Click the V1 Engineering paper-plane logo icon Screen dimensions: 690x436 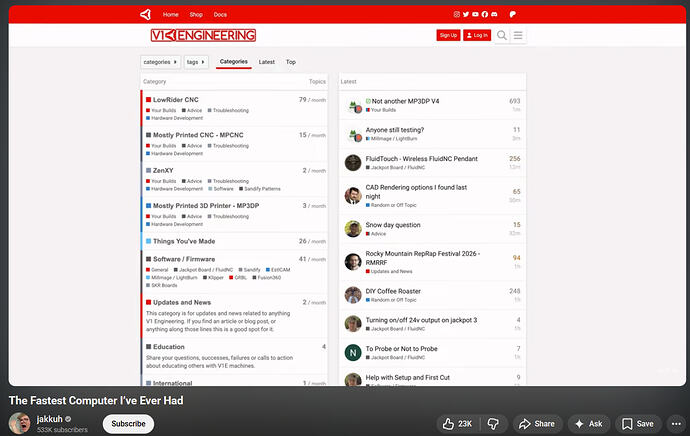(x=146, y=15)
